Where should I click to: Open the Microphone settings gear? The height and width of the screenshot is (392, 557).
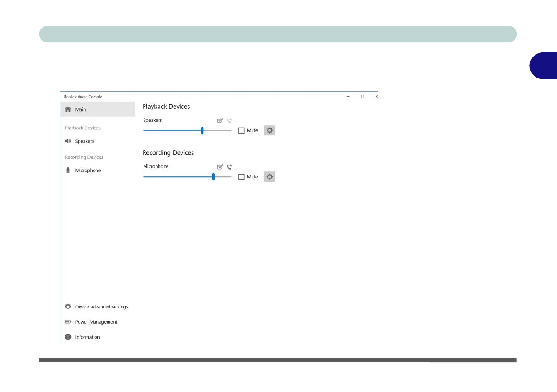(x=270, y=177)
